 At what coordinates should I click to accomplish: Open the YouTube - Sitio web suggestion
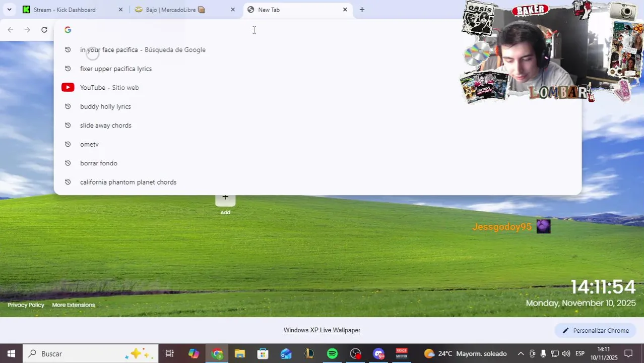317,88
